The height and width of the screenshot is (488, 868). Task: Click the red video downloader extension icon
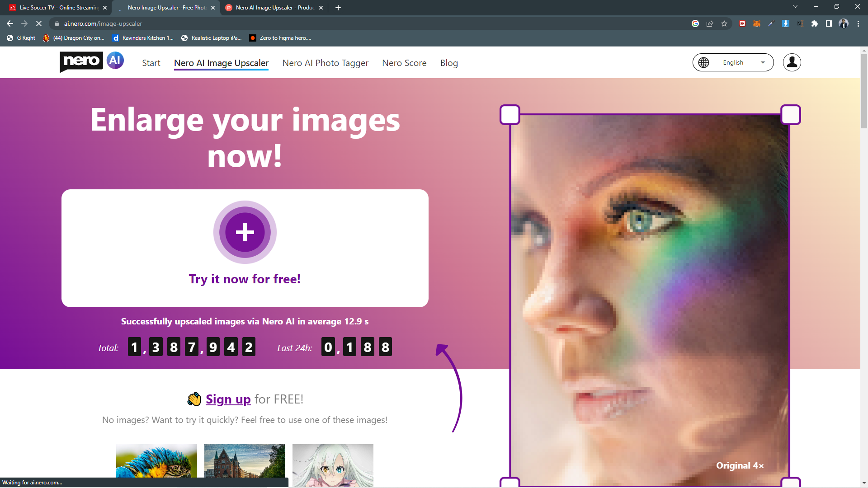pos(742,23)
